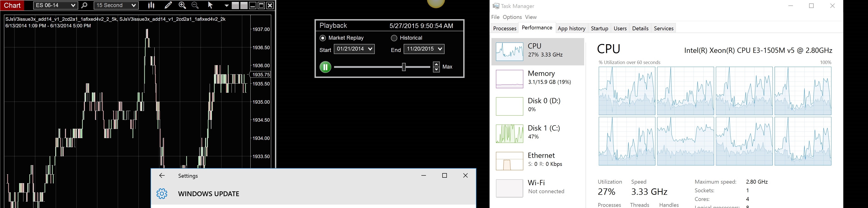
Task: Switch to the Startup tab
Action: coord(599,28)
